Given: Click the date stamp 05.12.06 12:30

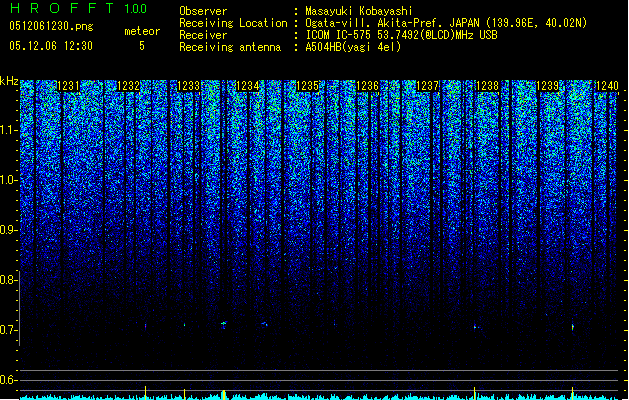Looking at the screenshot, I should coord(51,46).
